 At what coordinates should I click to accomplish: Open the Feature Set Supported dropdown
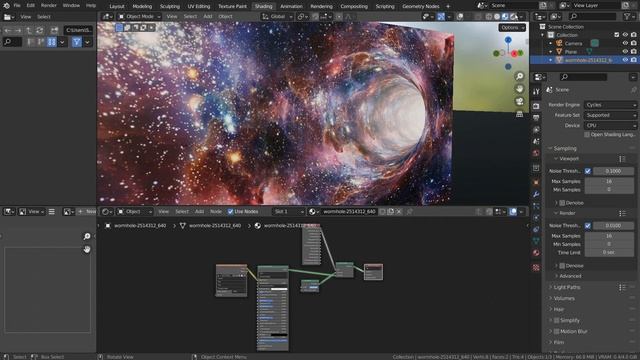(x=611, y=115)
